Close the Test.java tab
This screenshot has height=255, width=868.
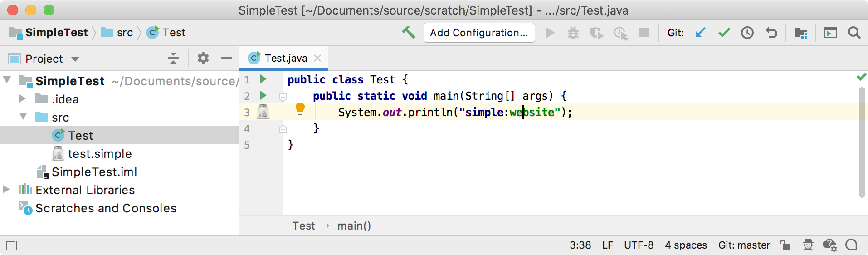click(x=318, y=58)
